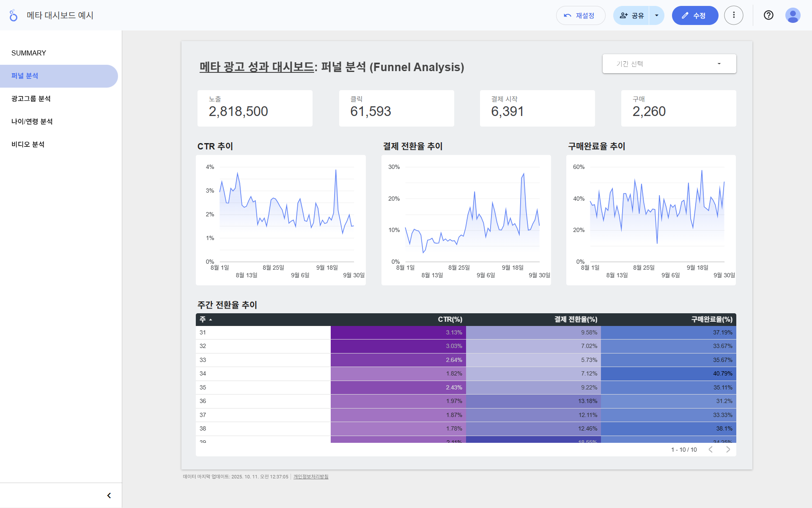
Task: Go to the SUMMARY page
Action: [x=29, y=53]
